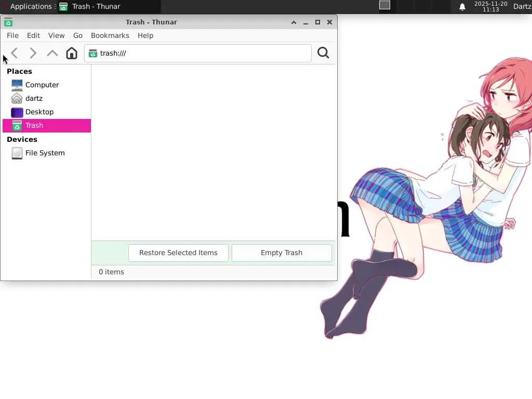Viewport: 532px width, 399px height.
Task: Close the Thunar window
Action: pyautogui.click(x=329, y=22)
